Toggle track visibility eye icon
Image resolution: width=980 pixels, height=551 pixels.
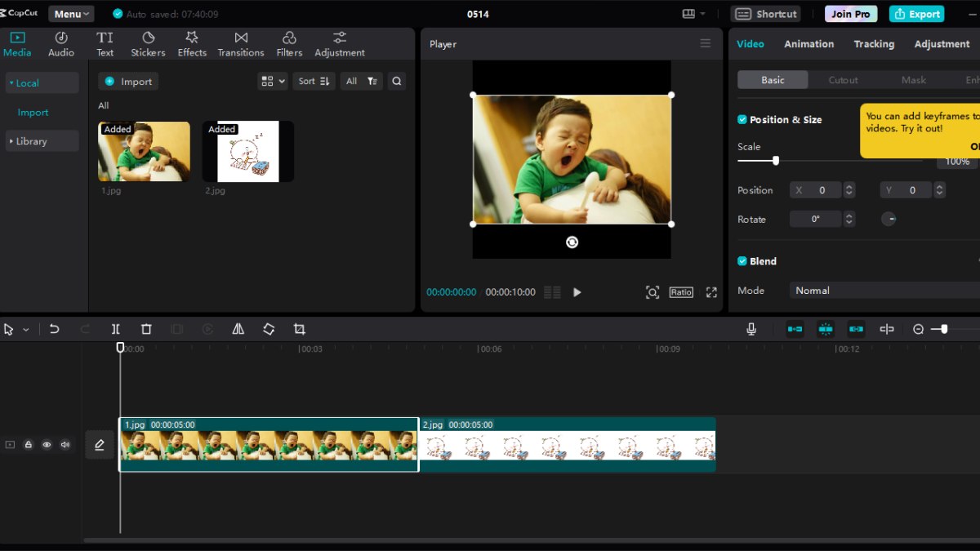click(x=47, y=445)
